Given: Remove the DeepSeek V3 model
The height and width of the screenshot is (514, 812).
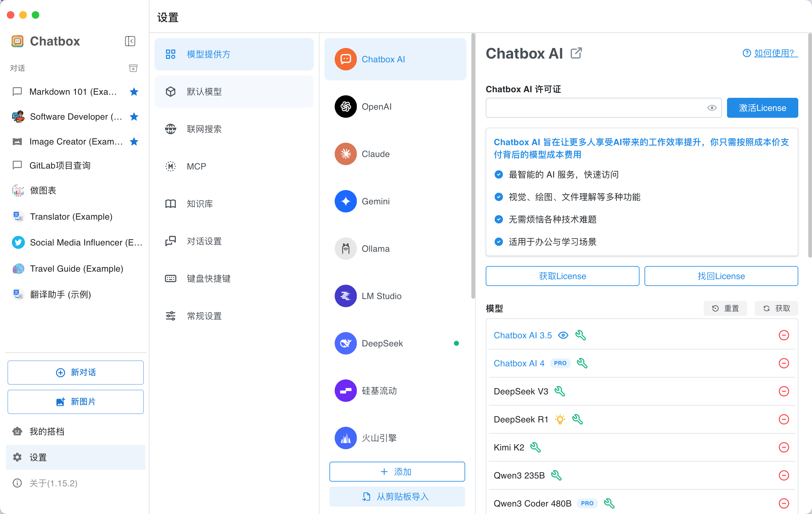Looking at the screenshot, I should (783, 391).
